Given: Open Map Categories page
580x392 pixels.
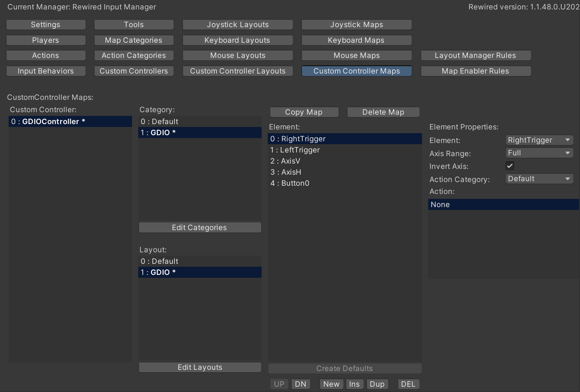Looking at the screenshot, I should (134, 40).
